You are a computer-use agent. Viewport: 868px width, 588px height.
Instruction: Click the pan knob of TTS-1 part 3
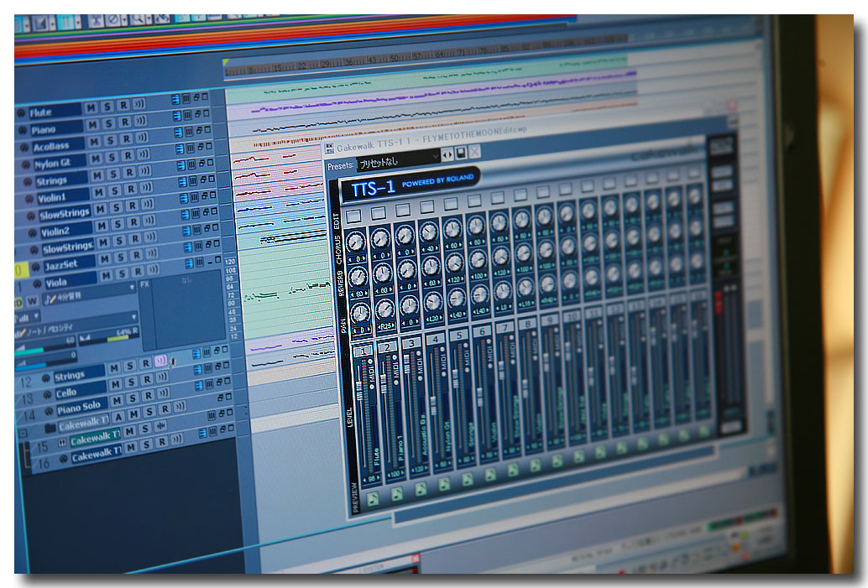(x=410, y=305)
